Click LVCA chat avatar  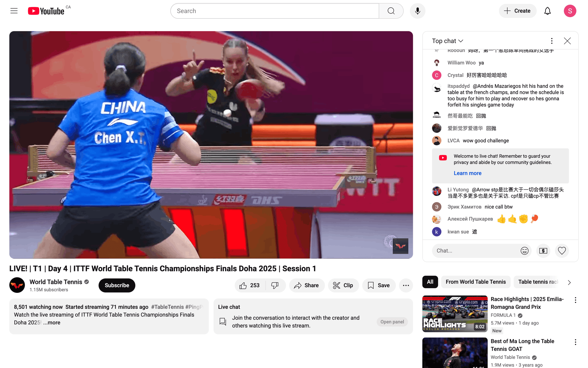(436, 141)
